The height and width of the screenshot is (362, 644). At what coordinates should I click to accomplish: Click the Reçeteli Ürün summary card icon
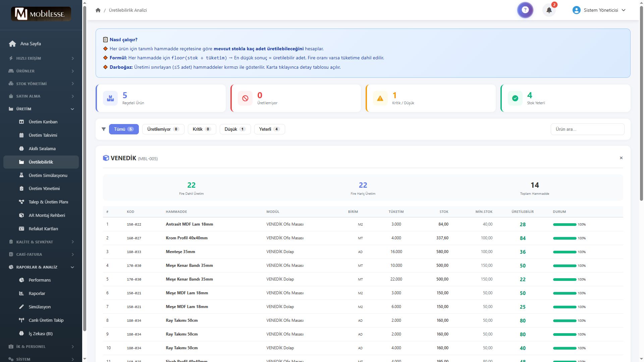[110, 98]
